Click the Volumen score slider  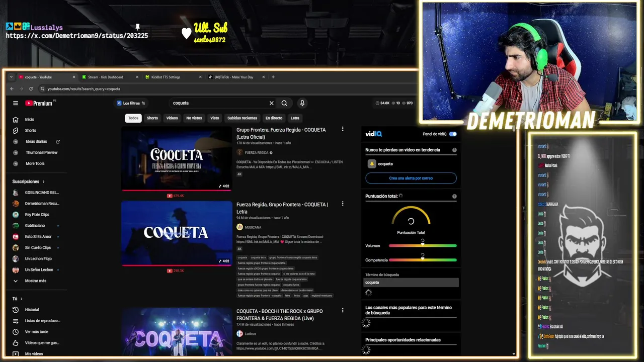pos(423,246)
